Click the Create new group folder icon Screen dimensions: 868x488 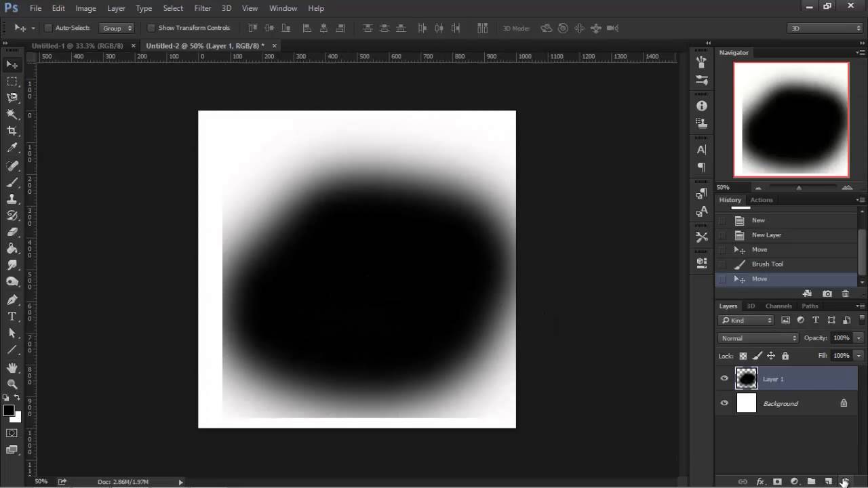pyautogui.click(x=811, y=481)
